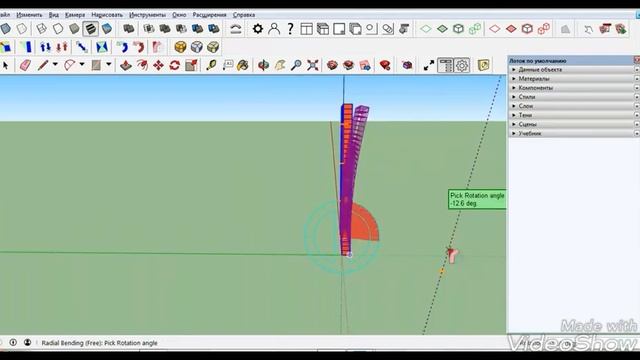Click the Zoom Extents icon

tap(313, 65)
